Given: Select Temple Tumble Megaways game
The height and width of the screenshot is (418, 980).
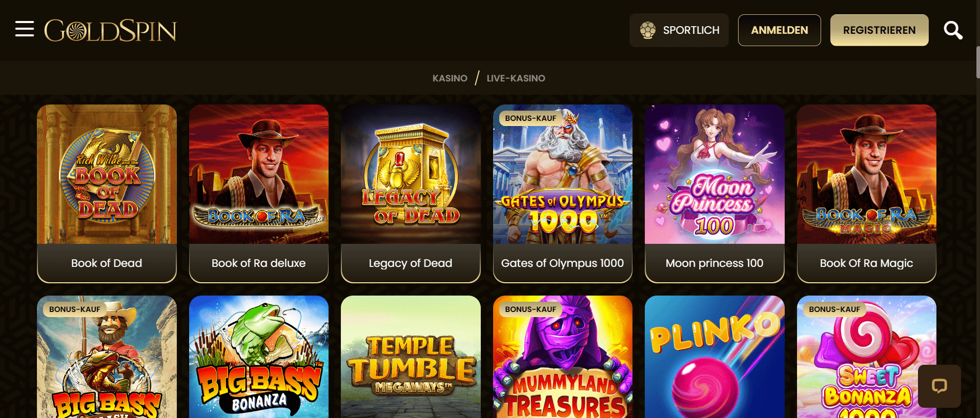Looking at the screenshot, I should pos(411,357).
